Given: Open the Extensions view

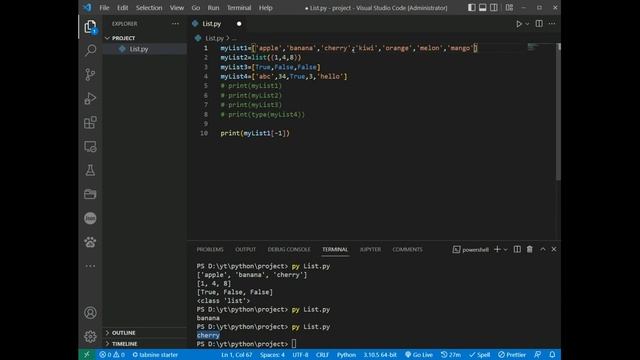Looking at the screenshot, I should click(90, 122).
